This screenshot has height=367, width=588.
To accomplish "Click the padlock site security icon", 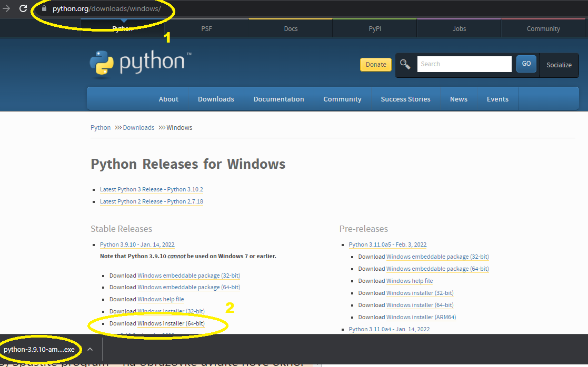I will [x=44, y=8].
